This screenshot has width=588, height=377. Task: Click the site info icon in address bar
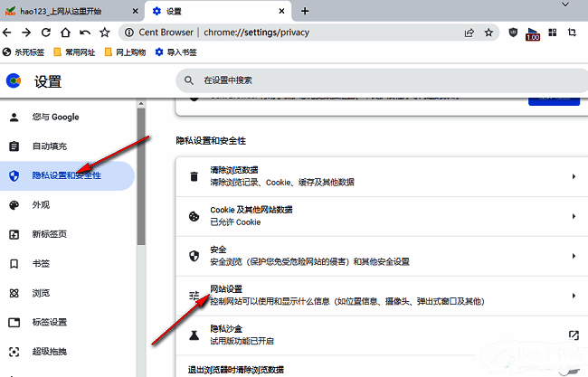(129, 33)
